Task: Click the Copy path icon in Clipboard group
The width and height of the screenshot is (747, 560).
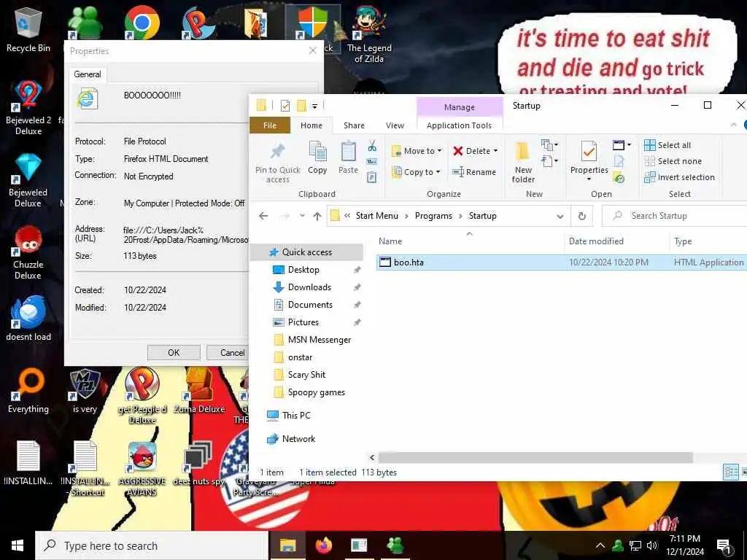Action: [x=371, y=162]
